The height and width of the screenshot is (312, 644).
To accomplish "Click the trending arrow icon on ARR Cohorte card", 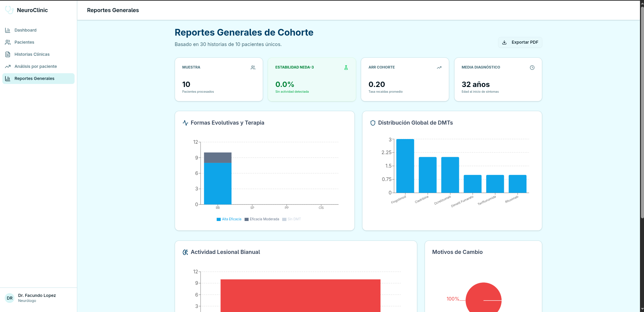I will (439, 68).
